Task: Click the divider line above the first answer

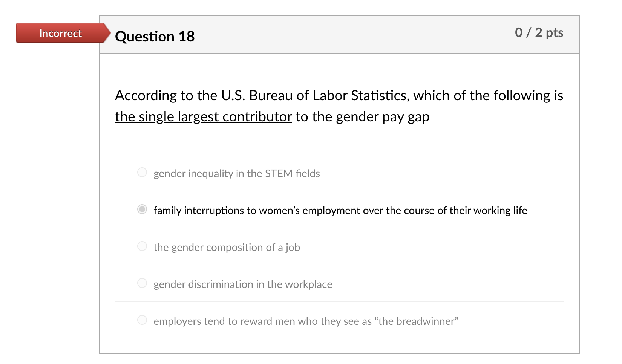Action: click(339, 154)
